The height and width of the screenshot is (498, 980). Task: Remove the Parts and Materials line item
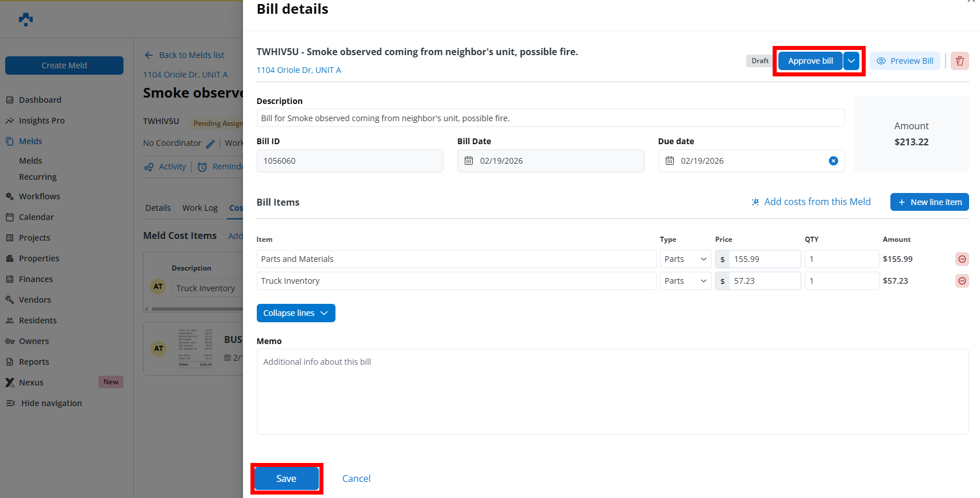pyautogui.click(x=962, y=259)
